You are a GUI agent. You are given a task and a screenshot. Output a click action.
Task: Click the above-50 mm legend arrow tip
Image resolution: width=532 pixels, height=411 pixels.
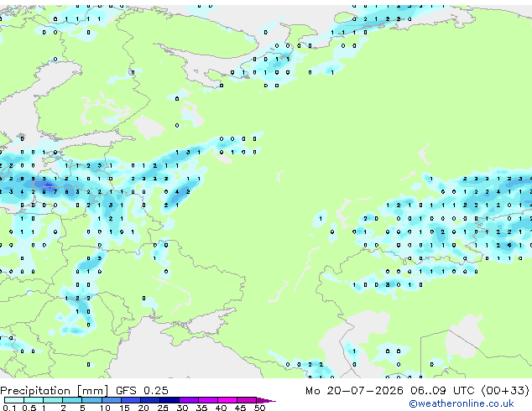point(266,400)
